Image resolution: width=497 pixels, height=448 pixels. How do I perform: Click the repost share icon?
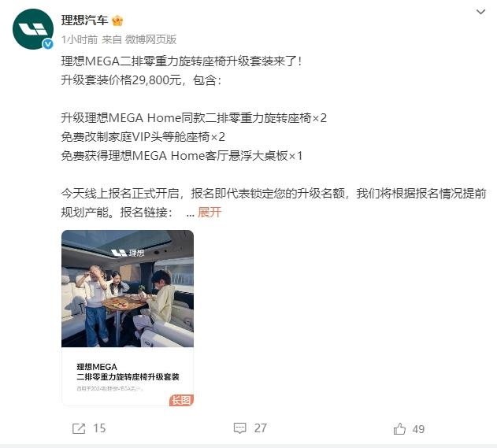[x=79, y=428]
